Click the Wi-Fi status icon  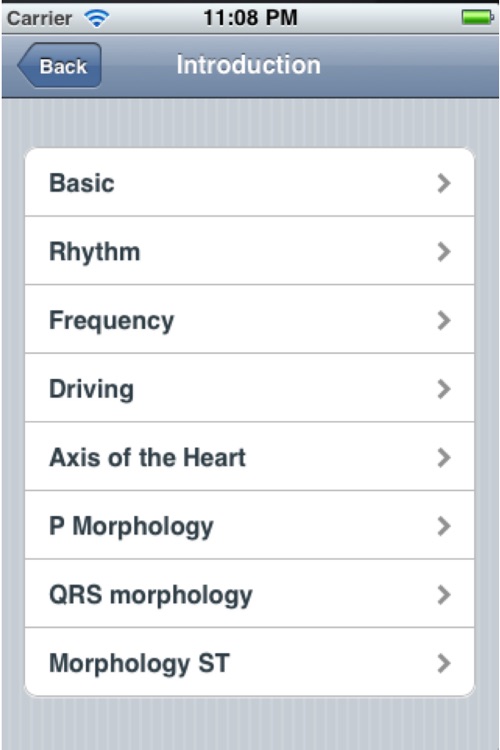[x=97, y=19]
